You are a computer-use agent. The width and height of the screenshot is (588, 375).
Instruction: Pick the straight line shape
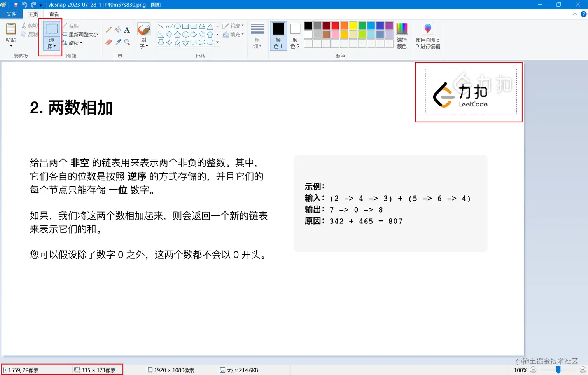click(x=161, y=26)
